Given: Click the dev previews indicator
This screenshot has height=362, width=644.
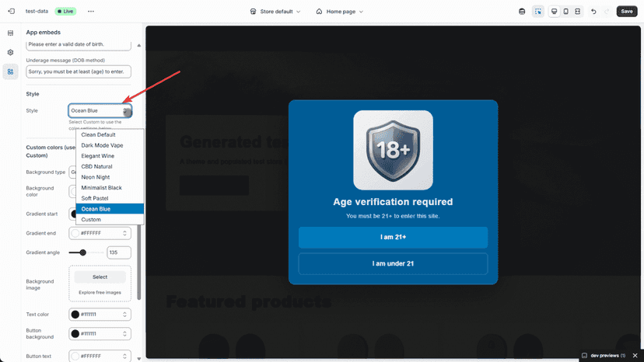Looking at the screenshot, I should coord(604,356).
